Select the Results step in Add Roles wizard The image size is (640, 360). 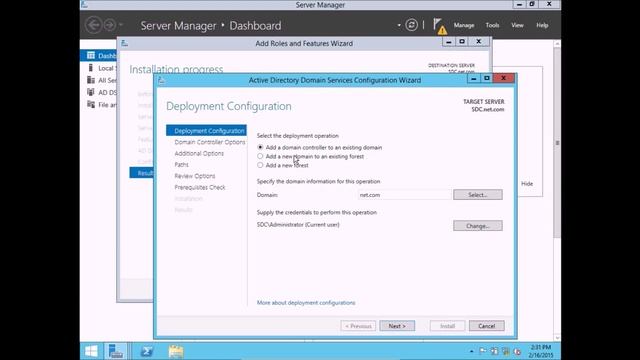tap(142, 173)
